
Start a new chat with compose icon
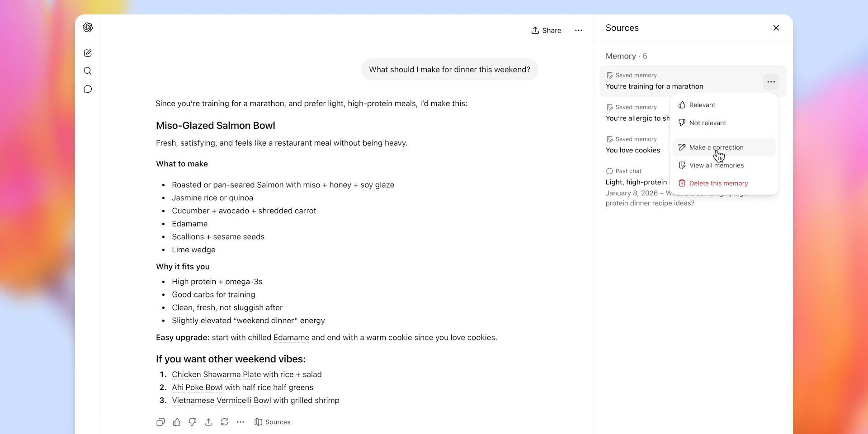(x=88, y=53)
